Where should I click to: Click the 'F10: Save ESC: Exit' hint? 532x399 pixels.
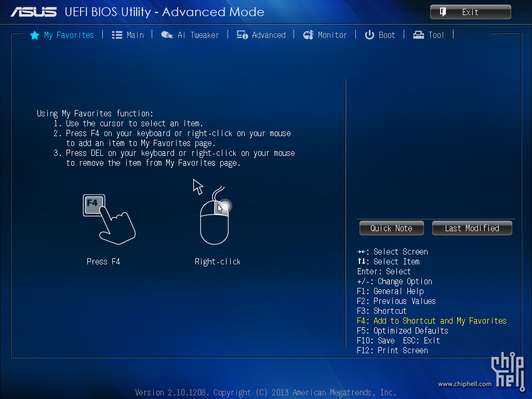398,340
